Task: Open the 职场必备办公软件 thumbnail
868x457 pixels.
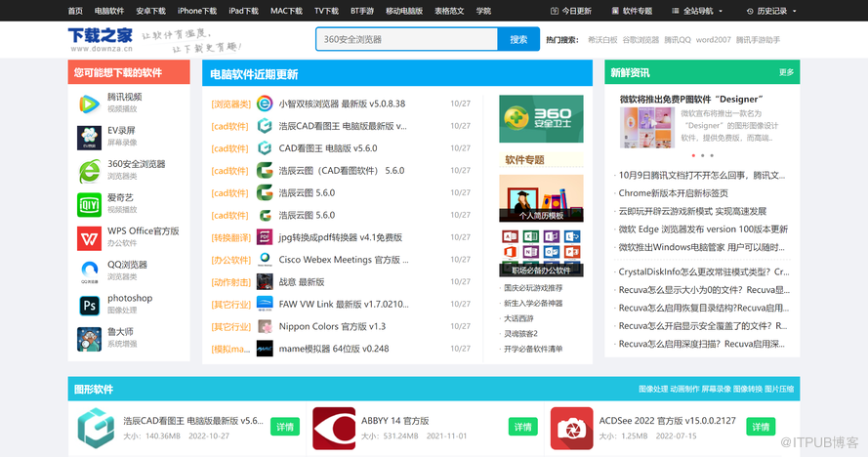Action: (541, 253)
